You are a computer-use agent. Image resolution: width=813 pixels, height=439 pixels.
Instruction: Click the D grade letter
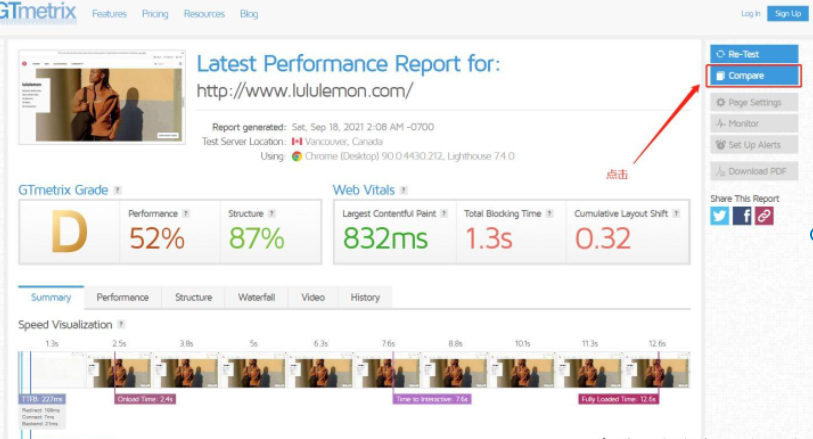69,233
